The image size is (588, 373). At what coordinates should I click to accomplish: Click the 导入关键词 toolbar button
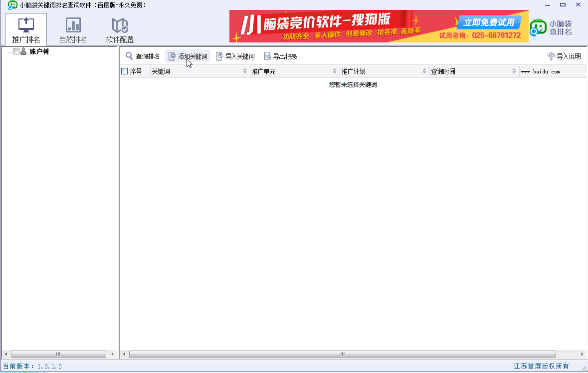click(x=235, y=56)
